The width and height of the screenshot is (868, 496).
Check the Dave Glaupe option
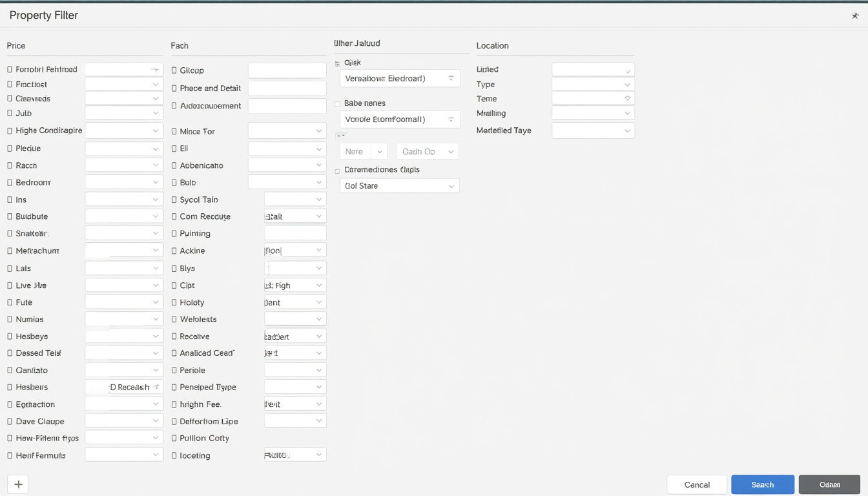[x=10, y=422]
